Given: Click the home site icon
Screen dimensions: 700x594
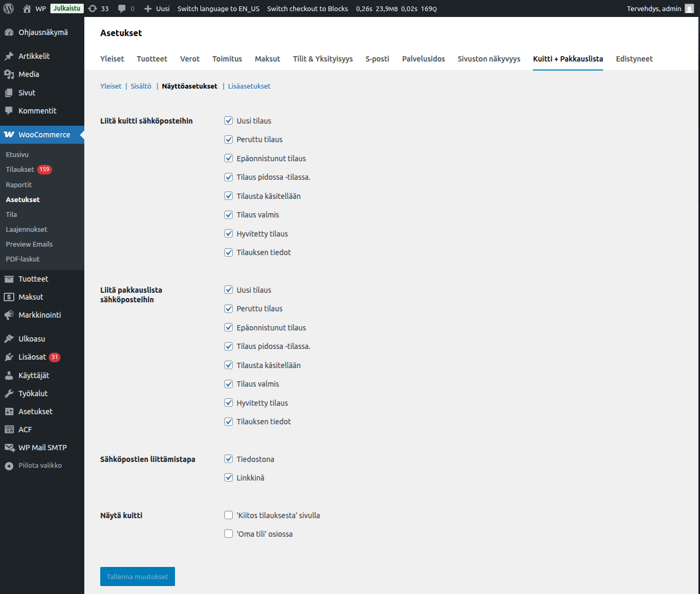Looking at the screenshot, I should point(27,8).
